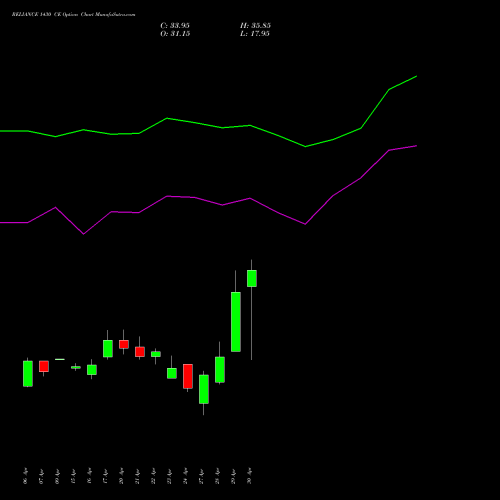
Task: Select the high value H: 35.85
Action: pyautogui.click(x=255, y=26)
